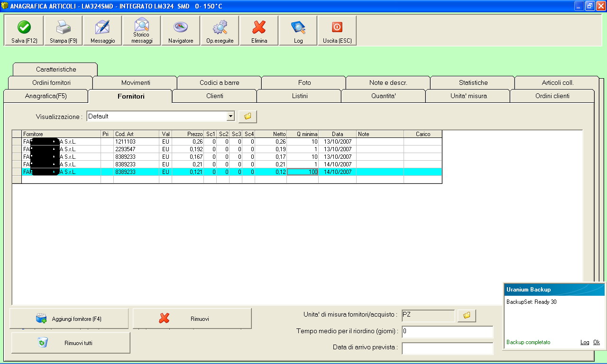Viewport: 607px width, 364px height.
Task: Click the Tempo medio per il riordino field
Action: click(447, 331)
